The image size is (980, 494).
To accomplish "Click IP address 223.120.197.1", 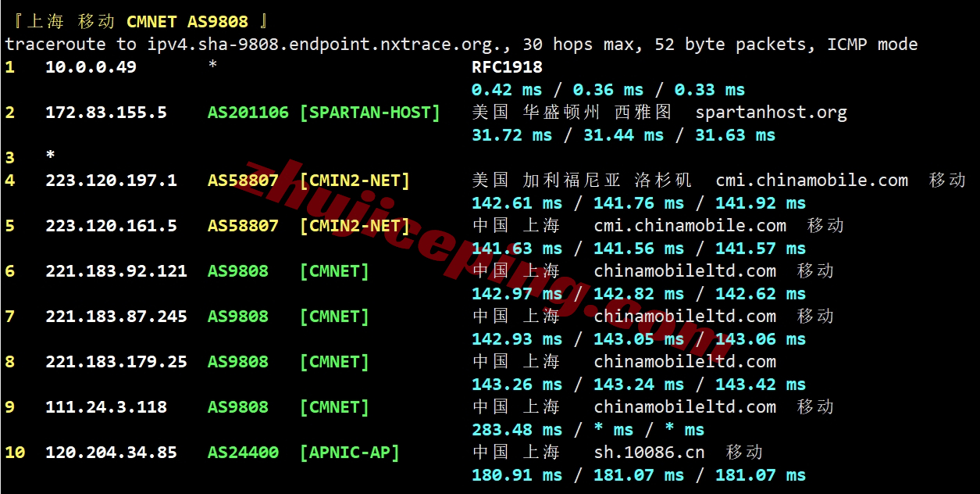I will (111, 181).
